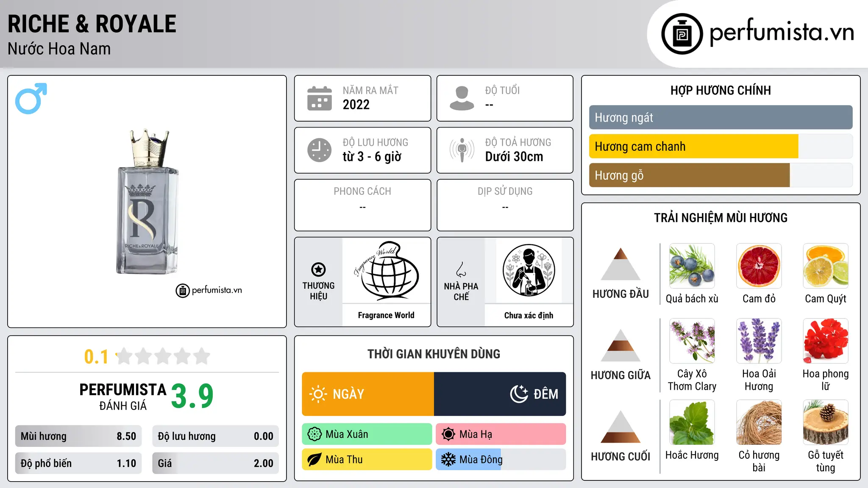Click the pyramid icon above Hương giữa

click(620, 345)
